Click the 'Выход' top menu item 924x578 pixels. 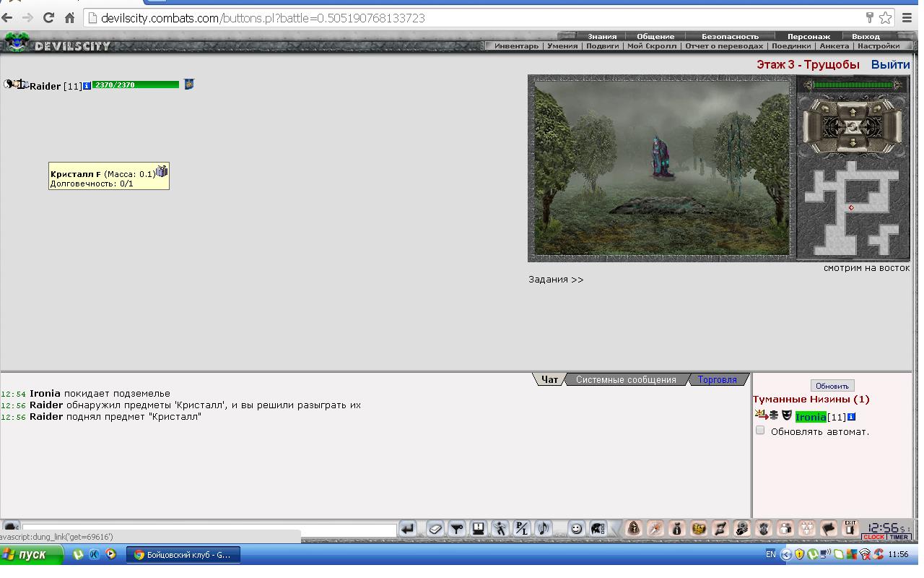pos(866,36)
